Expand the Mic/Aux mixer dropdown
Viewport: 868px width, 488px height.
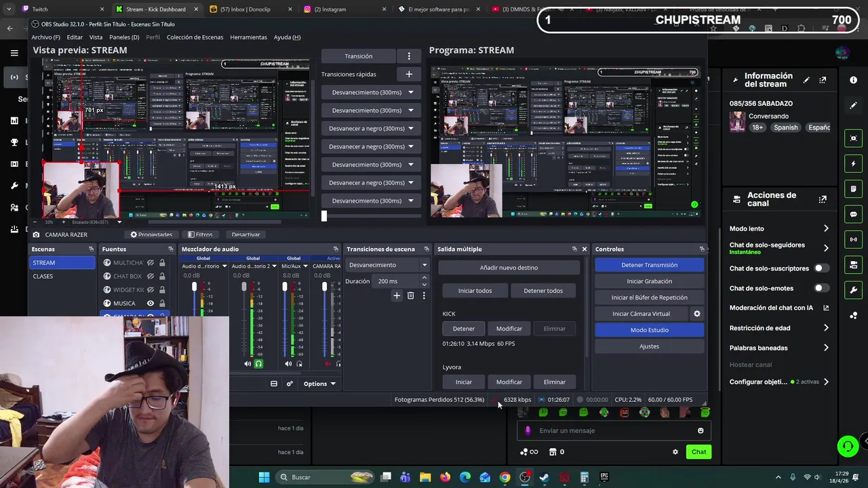(x=305, y=266)
